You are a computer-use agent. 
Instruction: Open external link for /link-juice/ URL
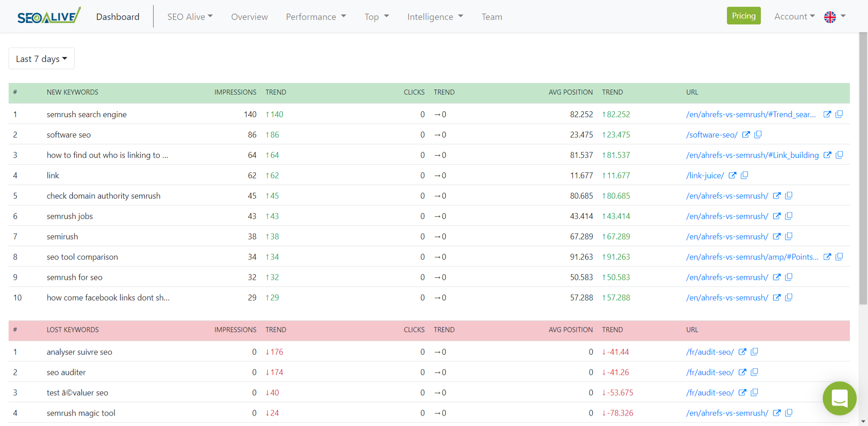click(732, 175)
